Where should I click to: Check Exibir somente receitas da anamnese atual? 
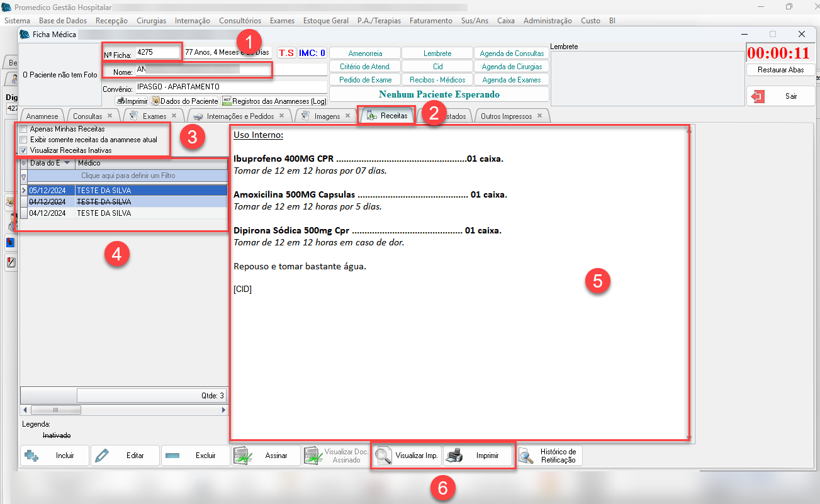pos(24,140)
